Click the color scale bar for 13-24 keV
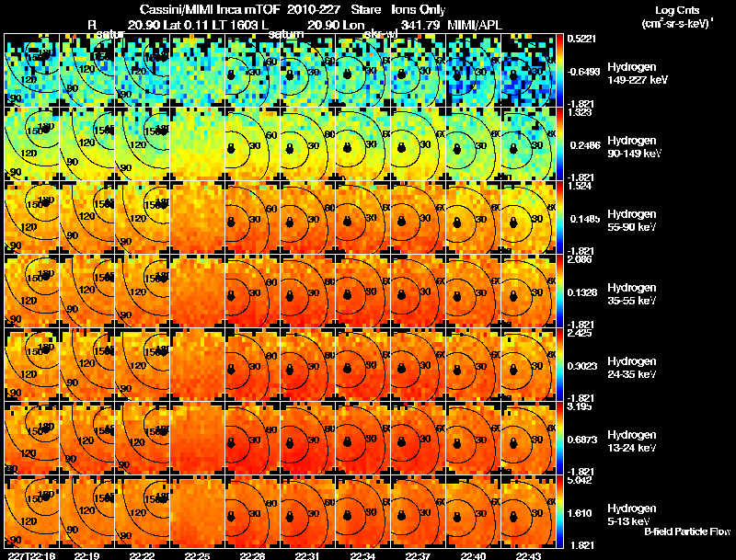 pyautogui.click(x=559, y=439)
